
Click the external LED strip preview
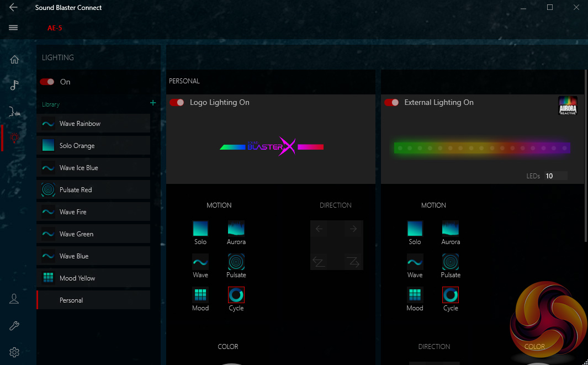pos(482,148)
